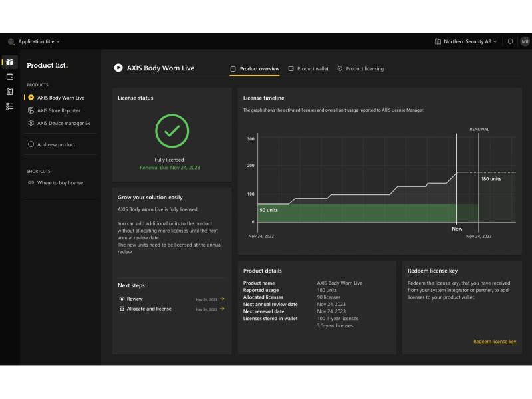532x399 pixels.
Task: Click the Product wallet tab icon
Action: coord(291,68)
